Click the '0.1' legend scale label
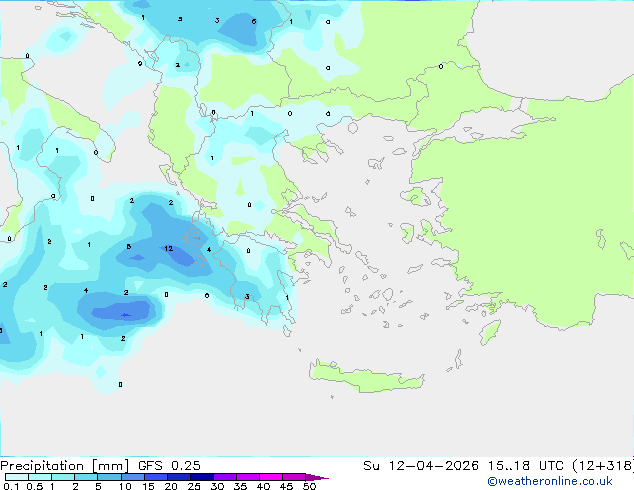This screenshot has height=490, width=634. pos(11,486)
